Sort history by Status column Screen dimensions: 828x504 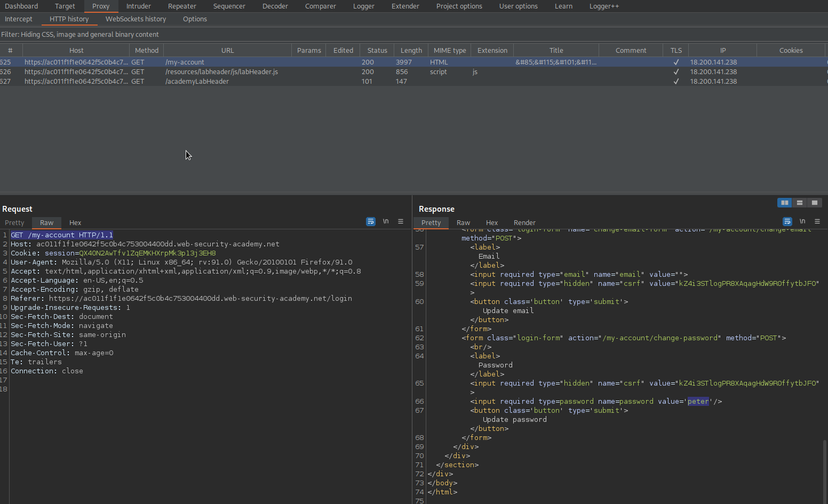click(x=377, y=50)
